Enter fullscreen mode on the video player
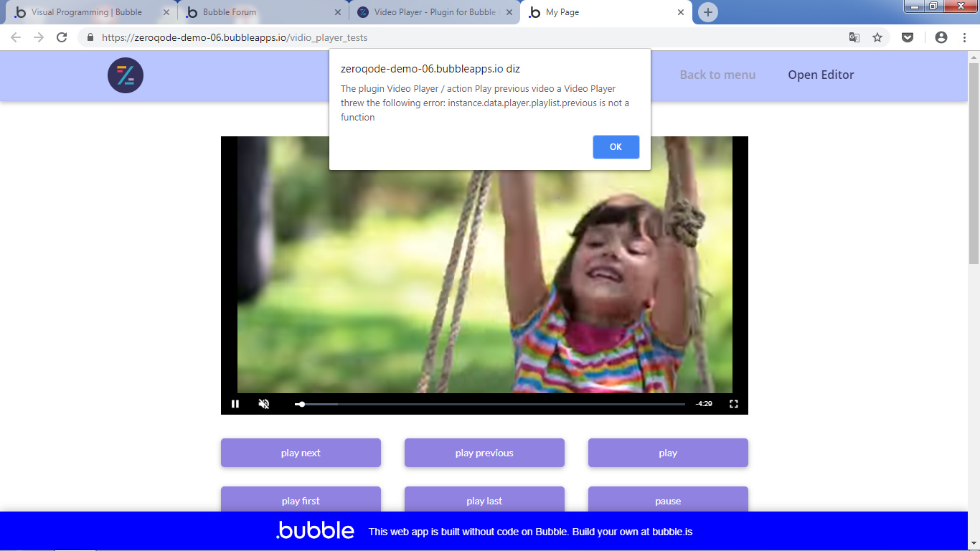 [733, 404]
